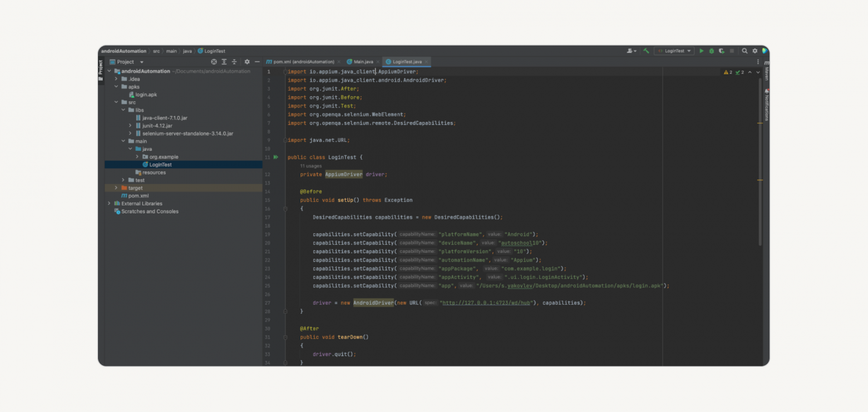Expand junit-4.12.jar in tree
The image size is (868, 412).
pos(130,126)
